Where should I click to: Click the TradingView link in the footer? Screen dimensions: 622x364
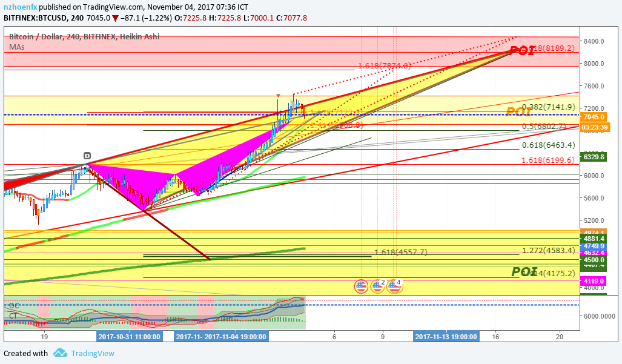[x=93, y=353]
